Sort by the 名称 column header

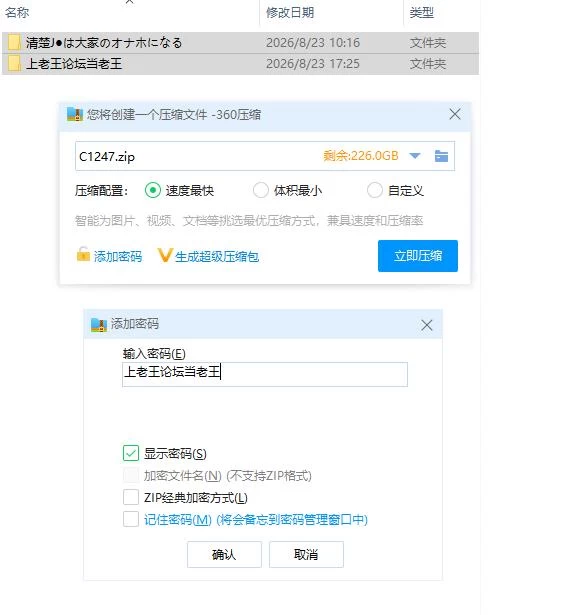(x=17, y=13)
